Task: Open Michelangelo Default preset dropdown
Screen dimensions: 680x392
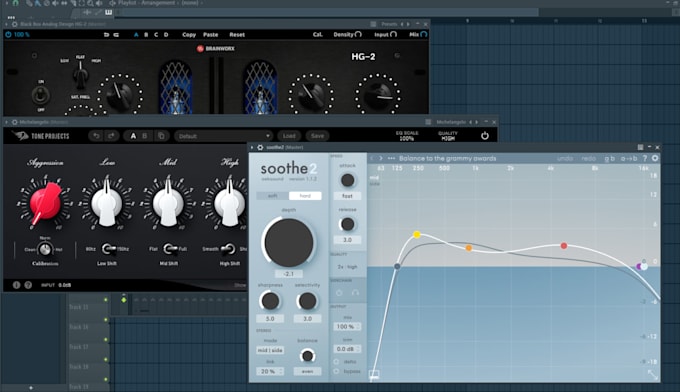Action: [x=223, y=136]
